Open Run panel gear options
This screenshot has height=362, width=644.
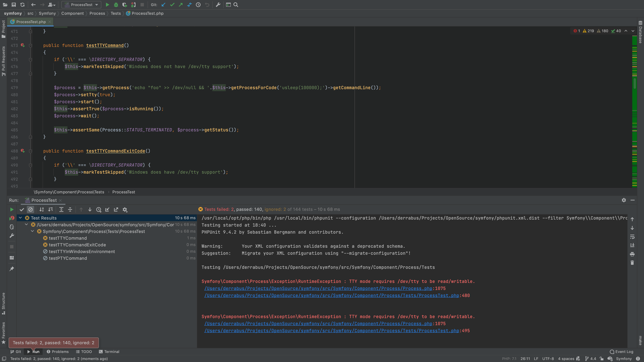pyautogui.click(x=624, y=200)
